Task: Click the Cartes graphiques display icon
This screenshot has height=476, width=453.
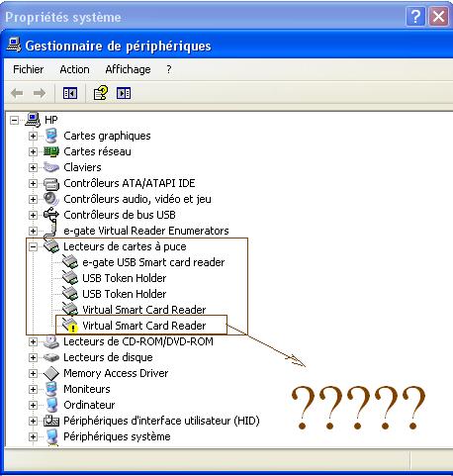Action: (x=51, y=136)
